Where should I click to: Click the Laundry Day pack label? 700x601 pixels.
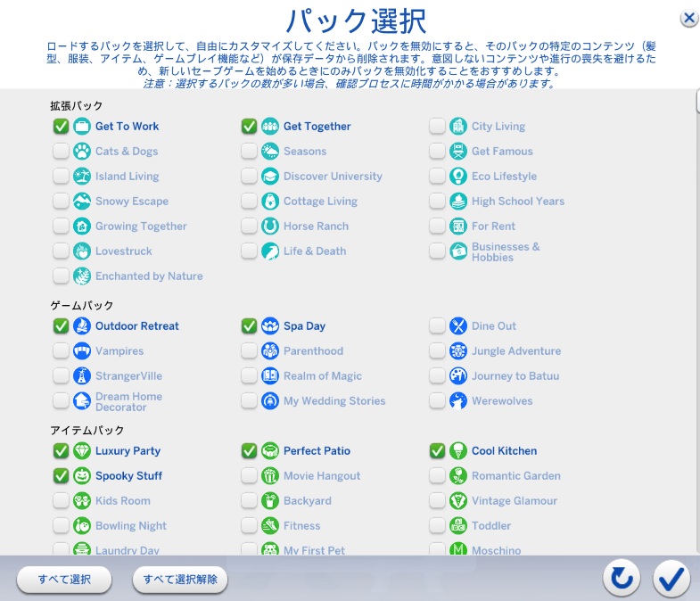pyautogui.click(x=128, y=550)
